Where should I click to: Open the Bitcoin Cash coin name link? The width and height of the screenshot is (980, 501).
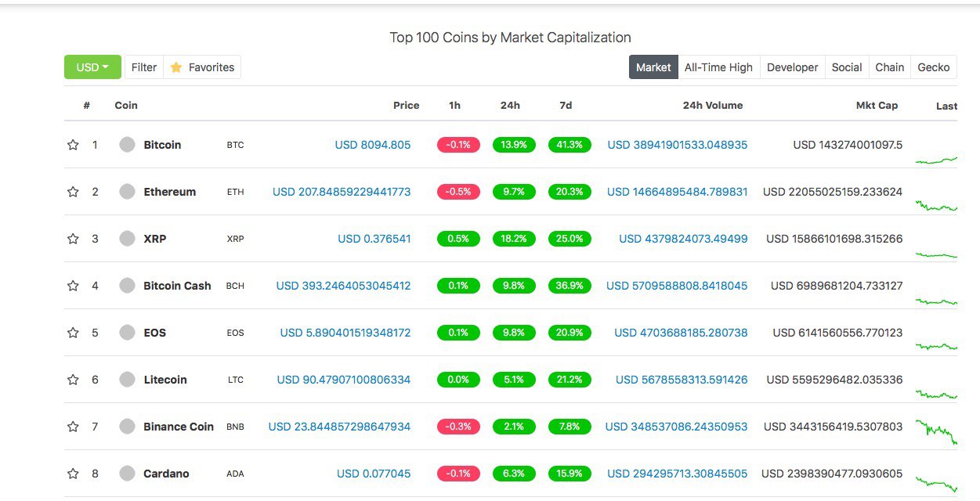pyautogui.click(x=177, y=286)
